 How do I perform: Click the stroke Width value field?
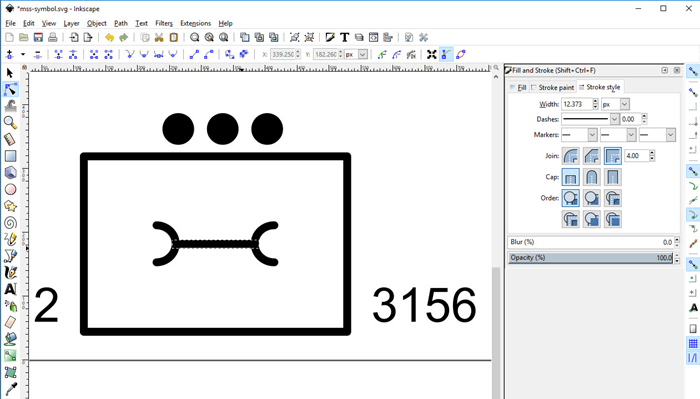pos(576,104)
